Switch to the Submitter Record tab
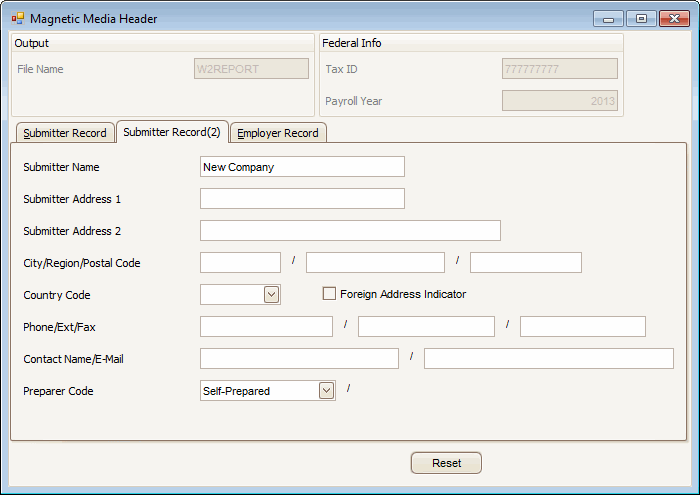This screenshot has width=700, height=495. point(64,133)
